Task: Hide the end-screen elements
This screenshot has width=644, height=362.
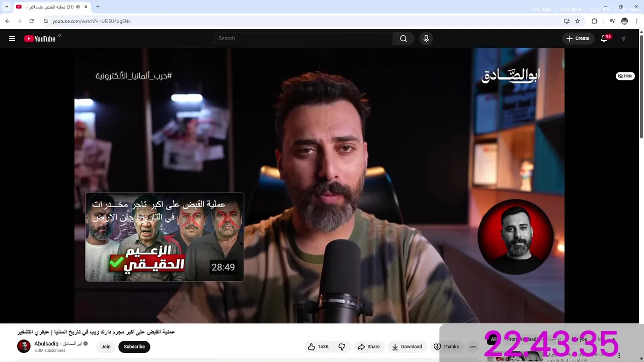Action: click(625, 76)
